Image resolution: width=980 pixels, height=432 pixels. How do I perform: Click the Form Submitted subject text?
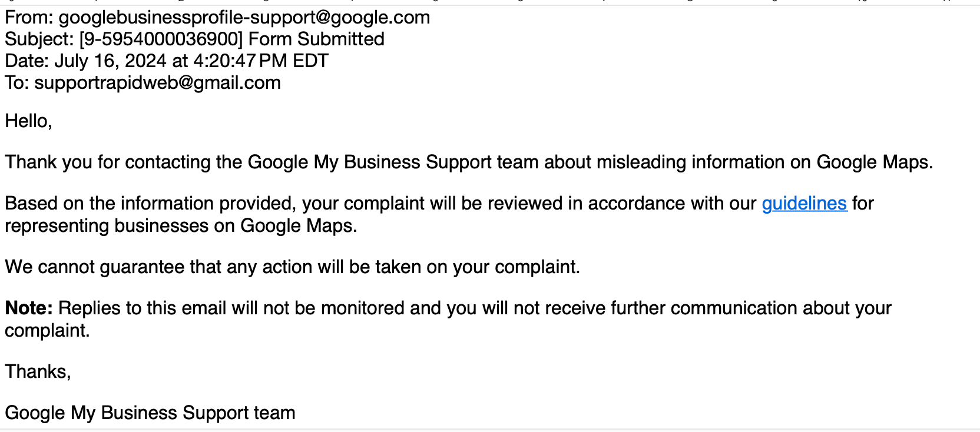click(x=316, y=39)
